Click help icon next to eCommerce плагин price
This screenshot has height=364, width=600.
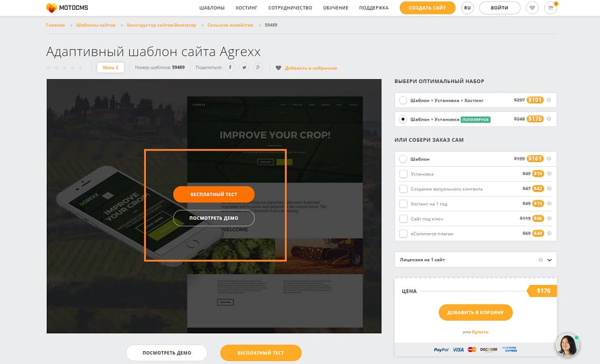coord(549,234)
